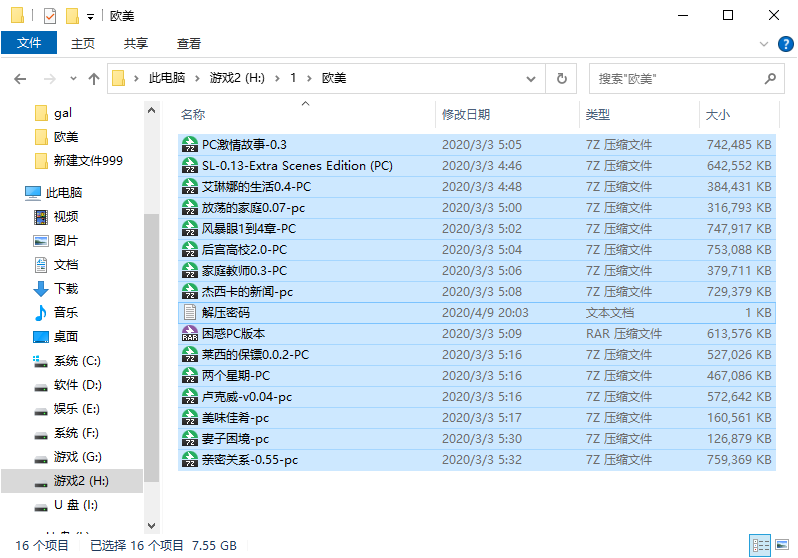Open the Help question mark icon
Image resolution: width=798 pixels, height=558 pixels.
[x=785, y=44]
